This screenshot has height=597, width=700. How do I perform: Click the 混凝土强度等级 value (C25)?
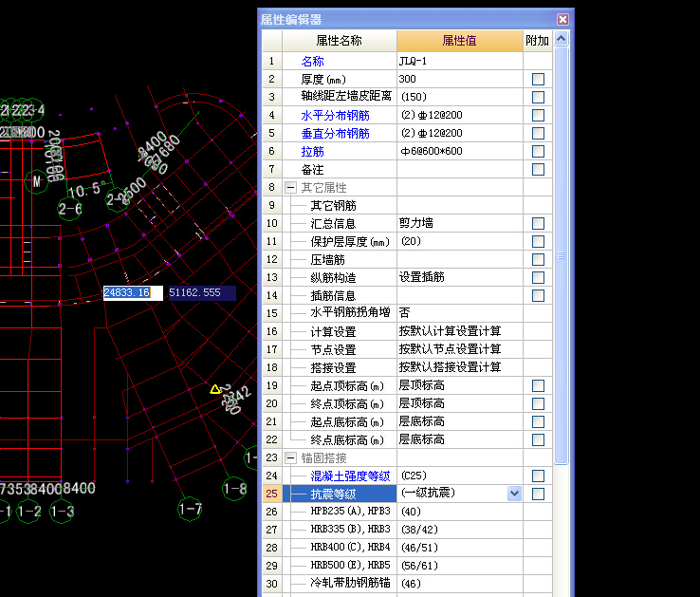point(459,476)
